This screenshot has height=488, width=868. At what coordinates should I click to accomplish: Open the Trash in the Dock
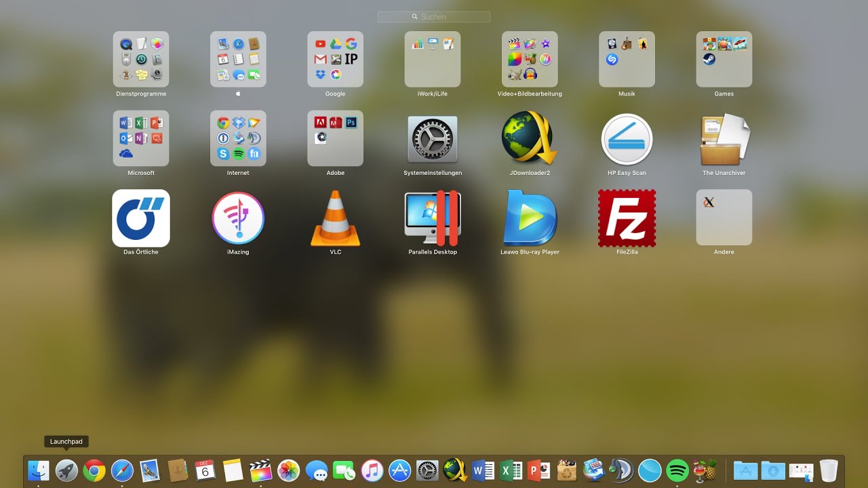click(x=829, y=470)
